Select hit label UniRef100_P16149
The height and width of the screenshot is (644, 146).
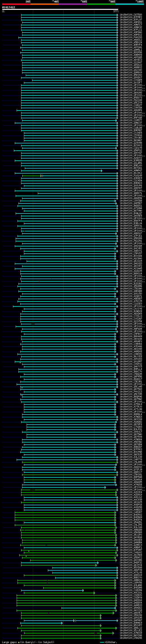tap(131, 176)
